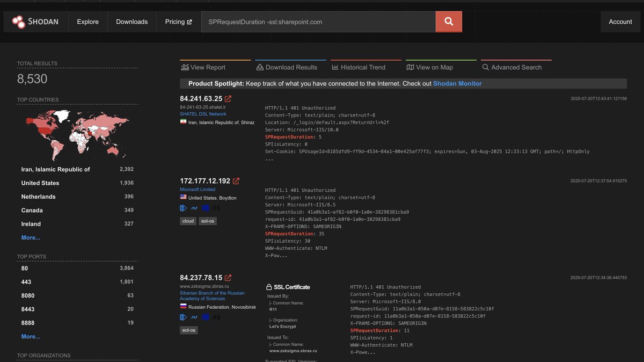Select the View Report chart icon
This screenshot has width=644, height=362.
click(x=184, y=67)
